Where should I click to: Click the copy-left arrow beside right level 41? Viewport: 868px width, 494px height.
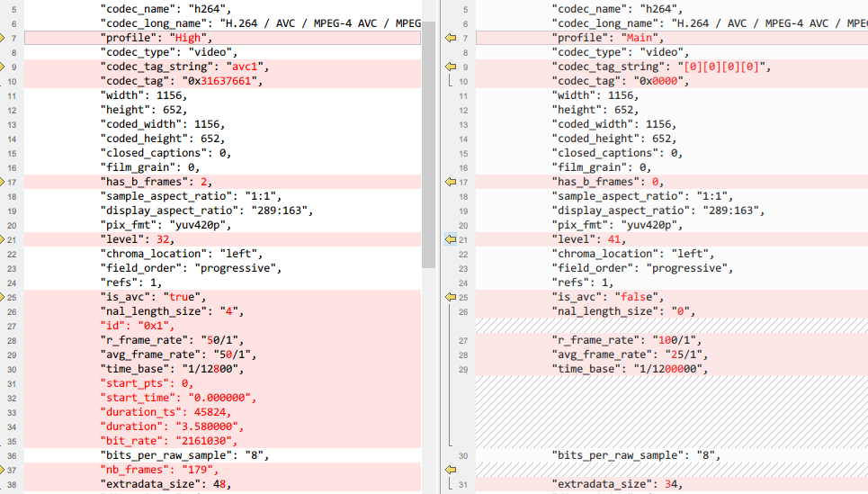tap(451, 239)
